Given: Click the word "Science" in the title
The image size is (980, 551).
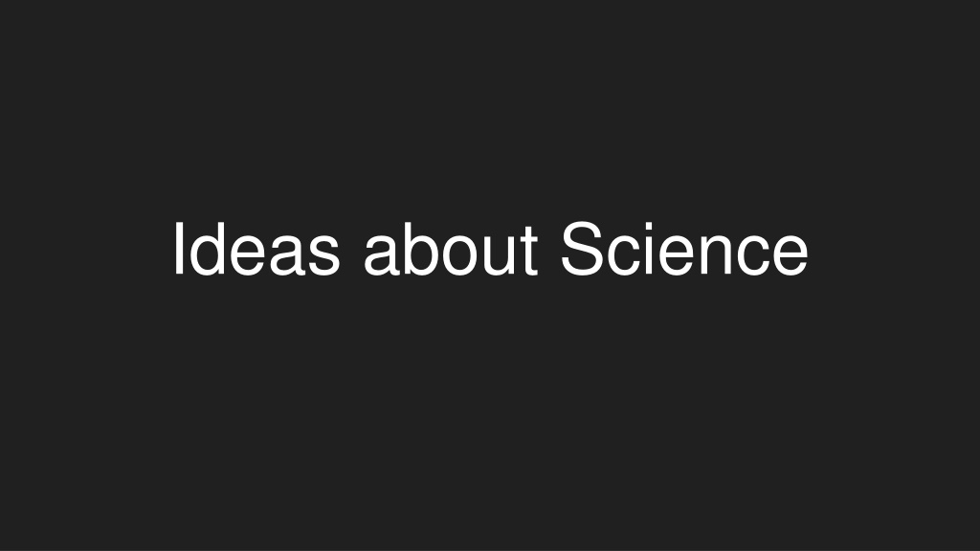Looking at the screenshot, I should coord(684,248).
